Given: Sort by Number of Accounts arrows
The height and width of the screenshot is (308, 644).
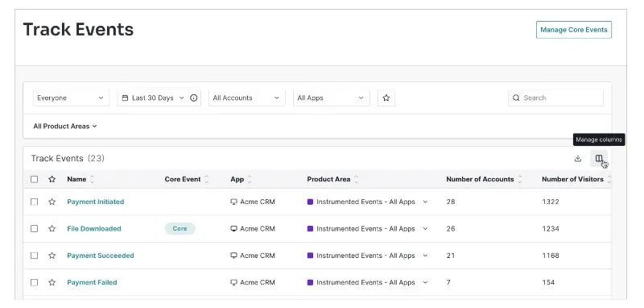Looking at the screenshot, I should click(519, 179).
